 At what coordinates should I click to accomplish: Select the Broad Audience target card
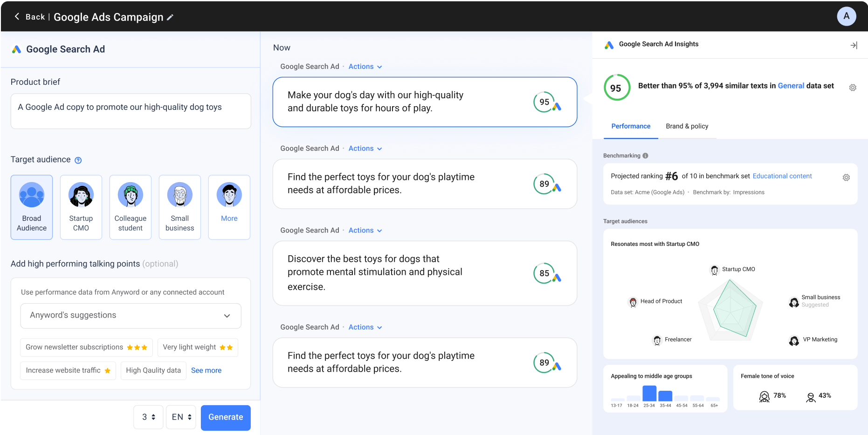[31, 207]
